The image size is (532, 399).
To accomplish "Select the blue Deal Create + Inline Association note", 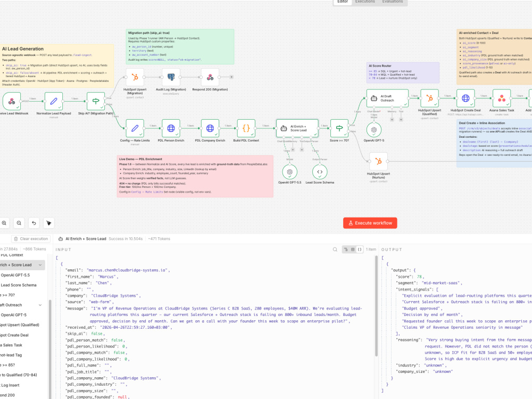I will coord(494,143).
